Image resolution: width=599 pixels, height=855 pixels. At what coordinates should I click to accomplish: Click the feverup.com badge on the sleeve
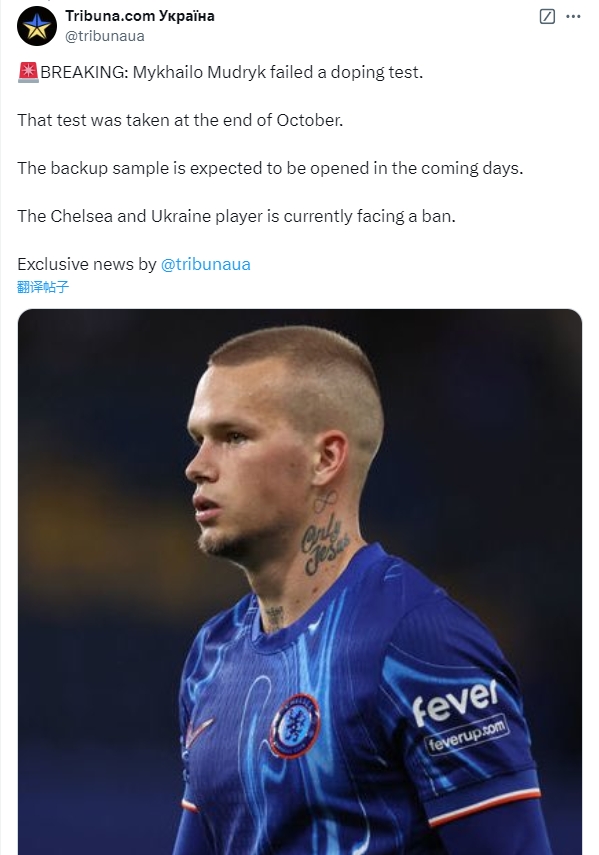pos(467,734)
